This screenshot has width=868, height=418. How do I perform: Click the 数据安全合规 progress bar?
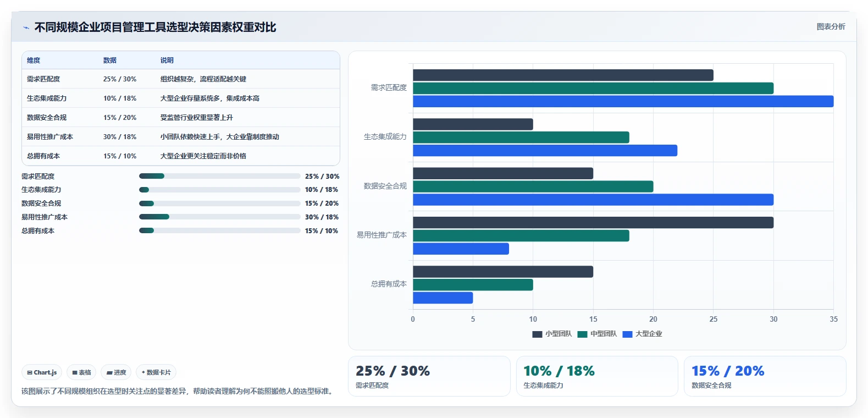[219, 204]
